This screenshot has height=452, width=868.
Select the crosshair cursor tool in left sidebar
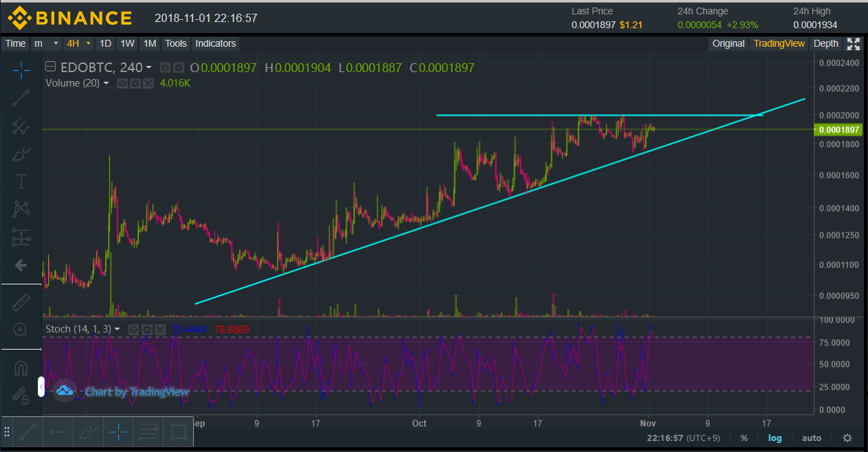(x=21, y=70)
